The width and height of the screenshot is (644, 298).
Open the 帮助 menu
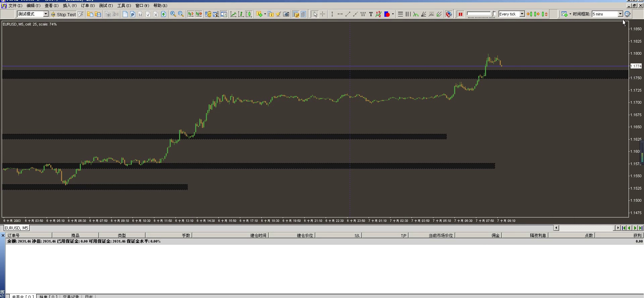[160, 5]
